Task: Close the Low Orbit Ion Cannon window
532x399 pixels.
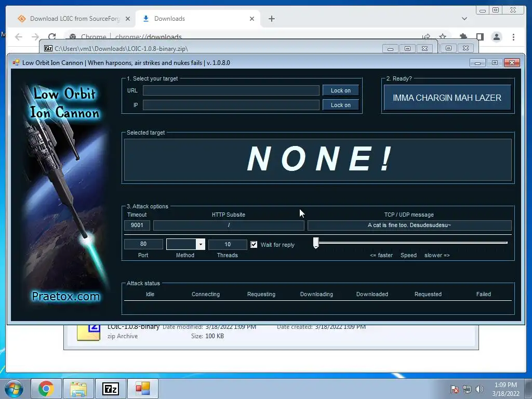Action: click(x=512, y=63)
